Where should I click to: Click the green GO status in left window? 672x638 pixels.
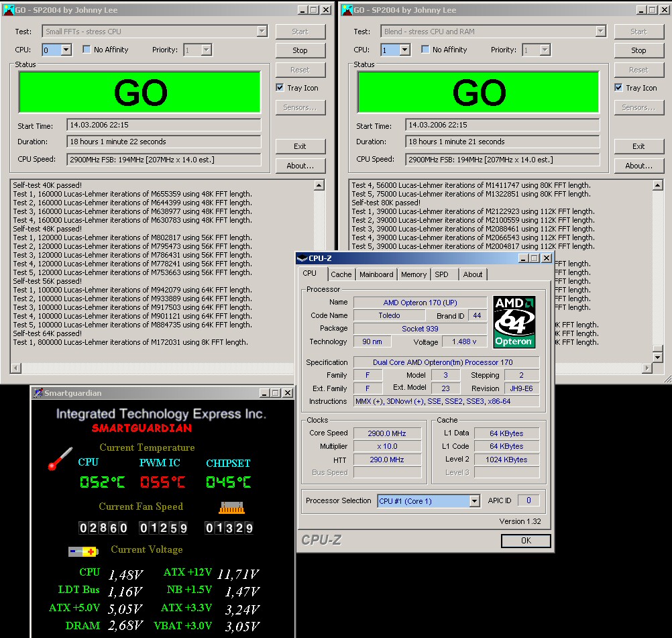(139, 92)
